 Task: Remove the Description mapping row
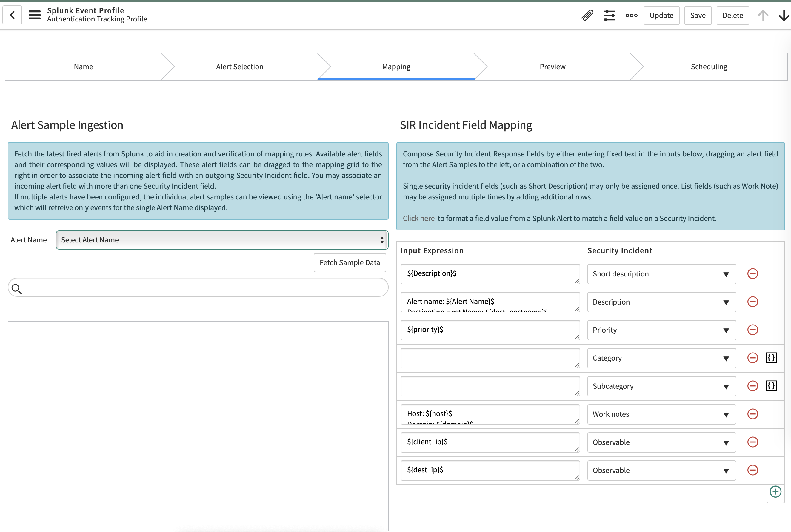point(753,302)
